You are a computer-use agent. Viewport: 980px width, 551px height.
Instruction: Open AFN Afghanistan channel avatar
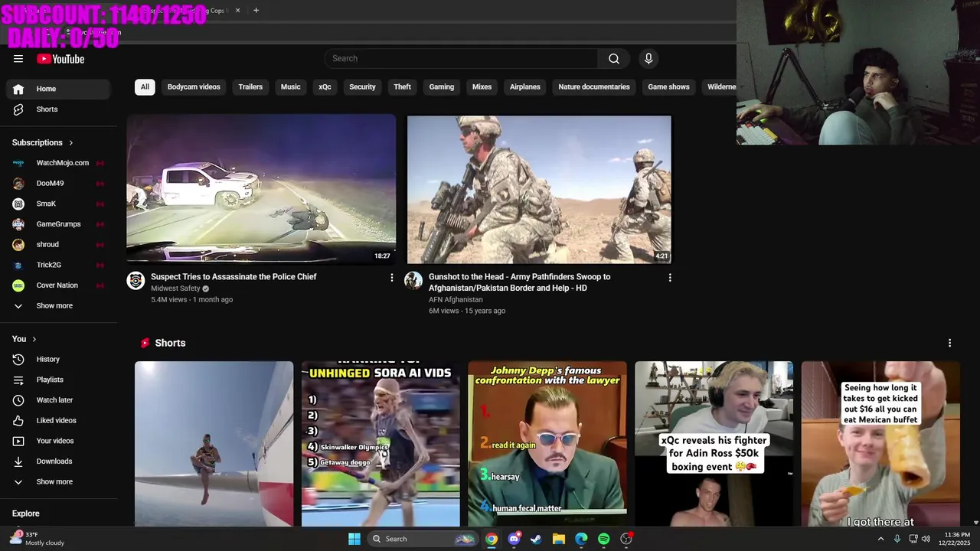[413, 281]
